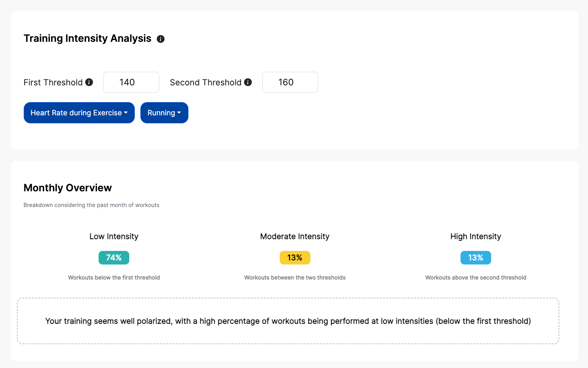The width and height of the screenshot is (588, 368).
Task: Select the Training Intensity Analysis heading
Action: click(x=87, y=38)
